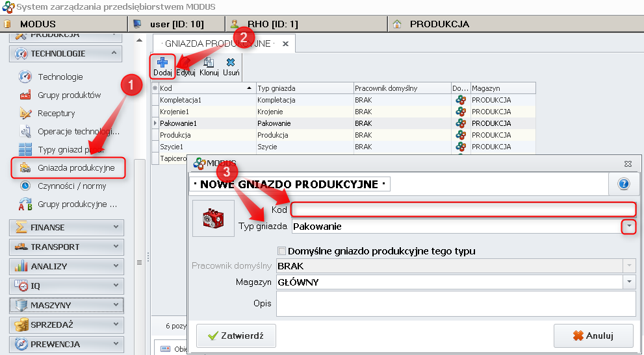The height and width of the screenshot is (355, 644).
Task: Click the Do... icon in Krojenie1 row
Action: point(461,112)
